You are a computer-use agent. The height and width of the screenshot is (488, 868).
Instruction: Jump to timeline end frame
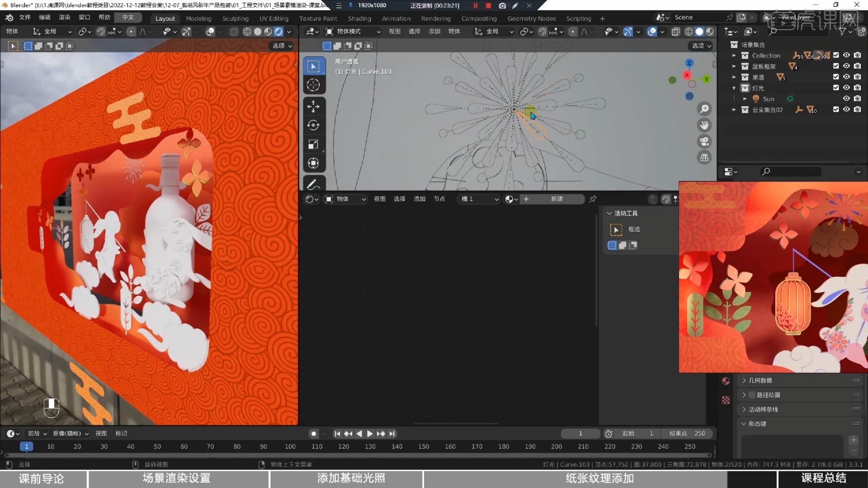(392, 433)
